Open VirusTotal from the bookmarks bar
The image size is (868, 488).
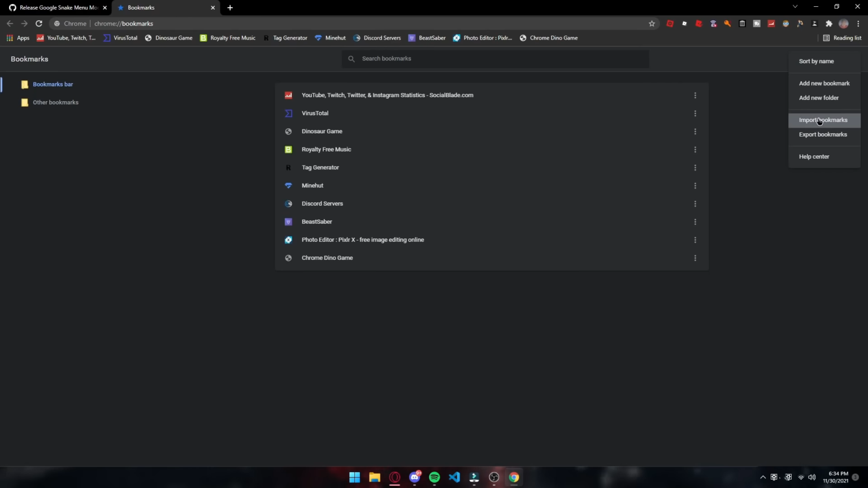(x=120, y=38)
